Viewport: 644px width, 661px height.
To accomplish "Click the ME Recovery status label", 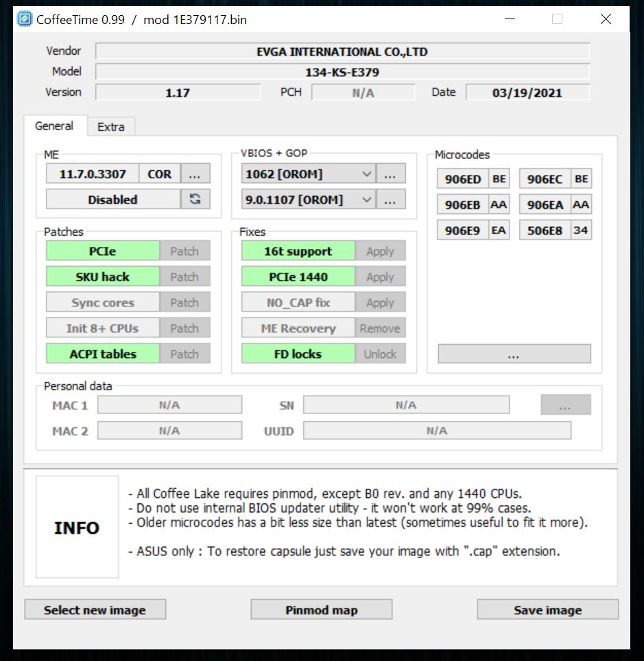I will pyautogui.click(x=298, y=328).
